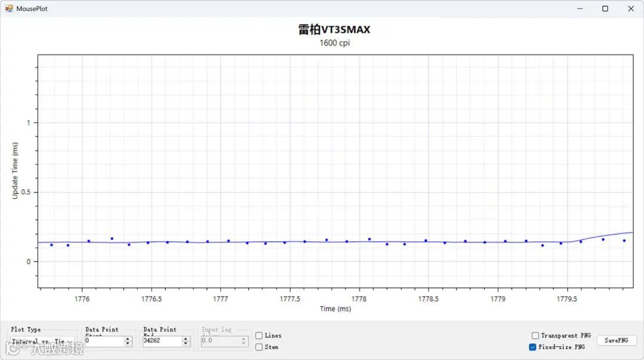The width and height of the screenshot is (644, 360).
Task: Click the 1776 x-axis tick label
Action: [82, 299]
